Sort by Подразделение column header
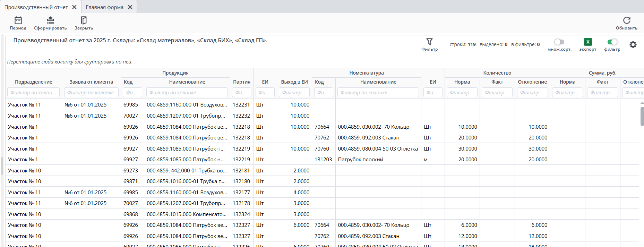644x247 pixels. (34, 82)
